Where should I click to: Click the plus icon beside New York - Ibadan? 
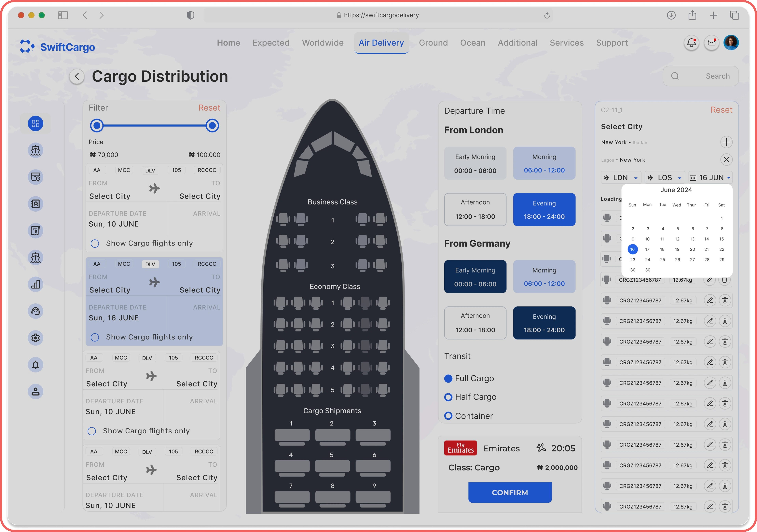tap(726, 142)
